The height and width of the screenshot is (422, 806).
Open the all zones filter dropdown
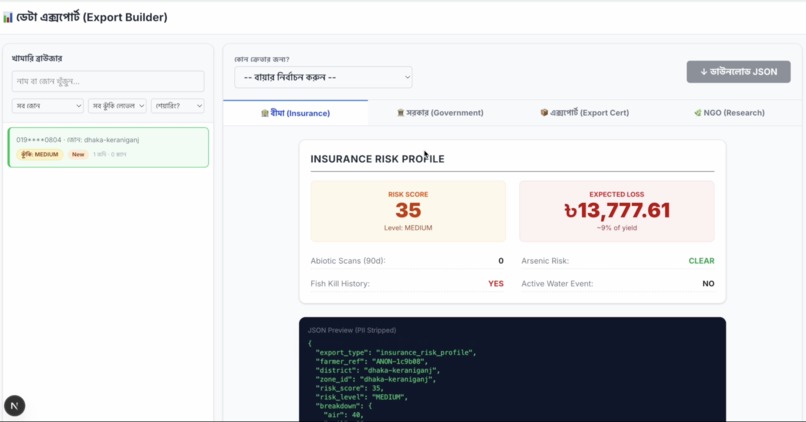(x=48, y=106)
